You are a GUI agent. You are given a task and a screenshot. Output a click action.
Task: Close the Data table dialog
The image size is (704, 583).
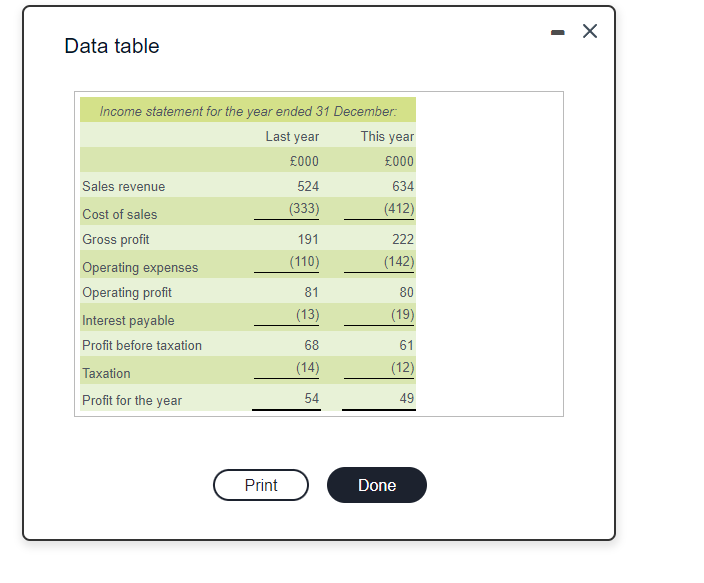(590, 31)
